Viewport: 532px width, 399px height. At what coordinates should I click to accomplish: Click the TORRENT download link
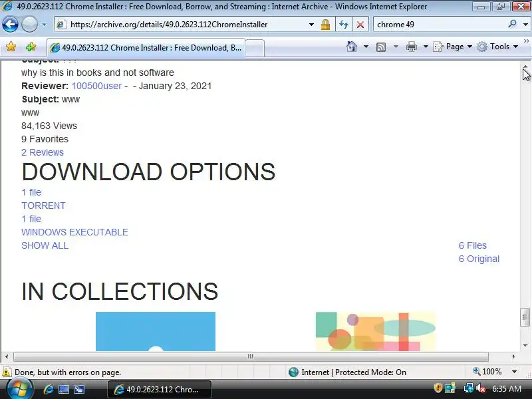click(x=43, y=205)
